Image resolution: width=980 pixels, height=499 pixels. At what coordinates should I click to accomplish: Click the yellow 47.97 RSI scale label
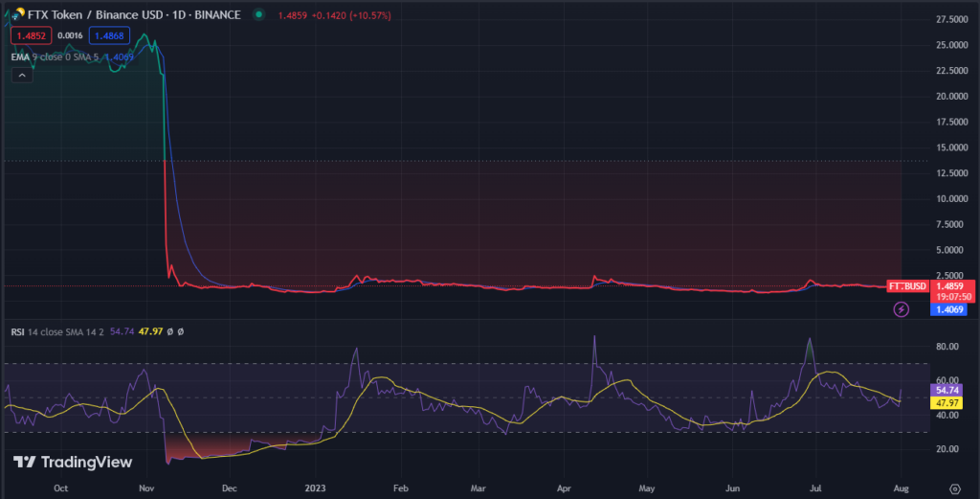coord(947,403)
